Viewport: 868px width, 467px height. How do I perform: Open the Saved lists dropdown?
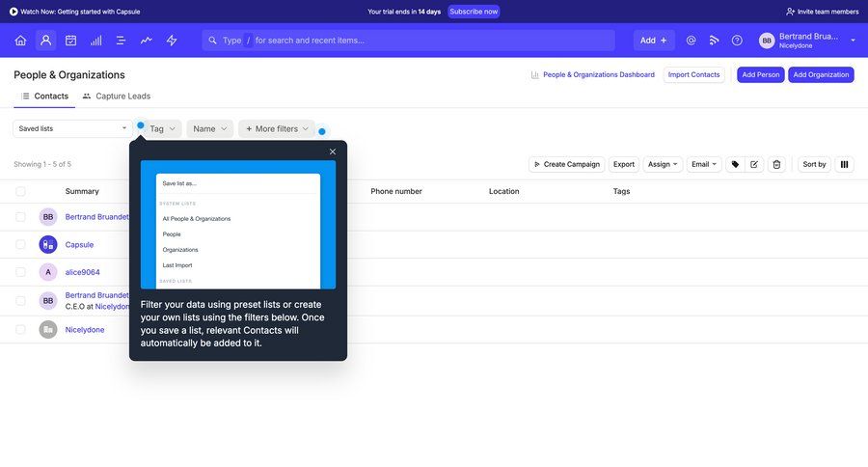coord(72,128)
